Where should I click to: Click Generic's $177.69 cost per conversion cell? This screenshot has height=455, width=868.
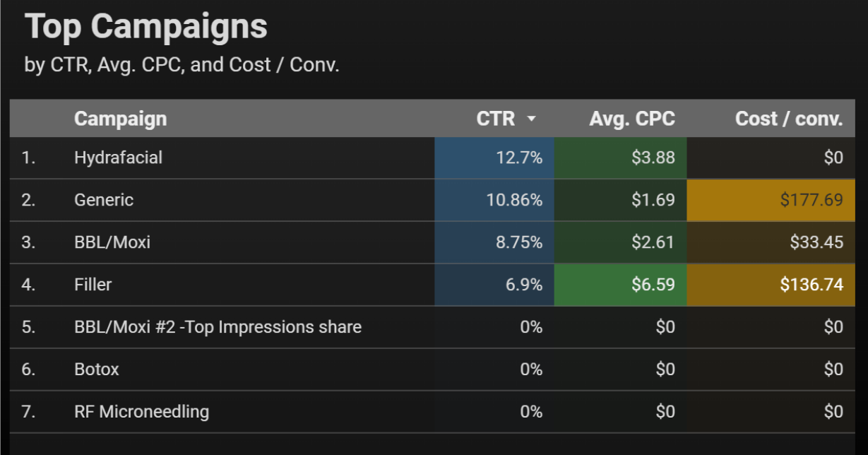click(x=811, y=200)
